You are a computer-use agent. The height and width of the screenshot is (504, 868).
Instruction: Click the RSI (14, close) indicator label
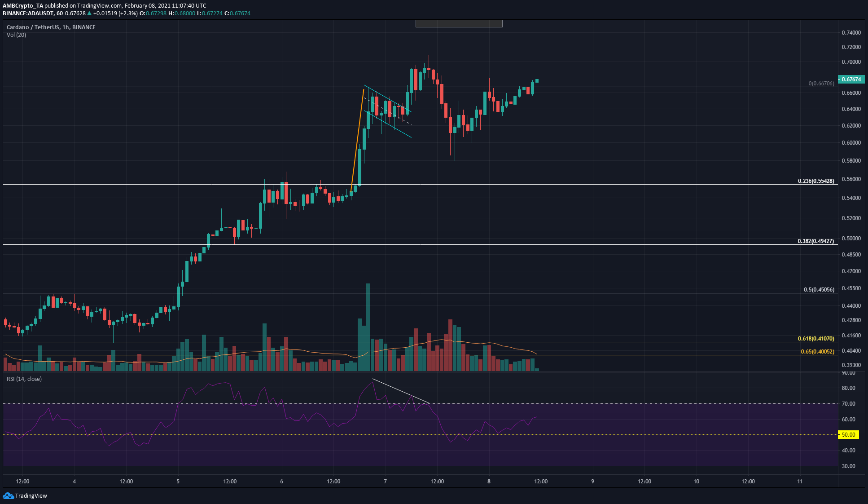click(x=24, y=379)
